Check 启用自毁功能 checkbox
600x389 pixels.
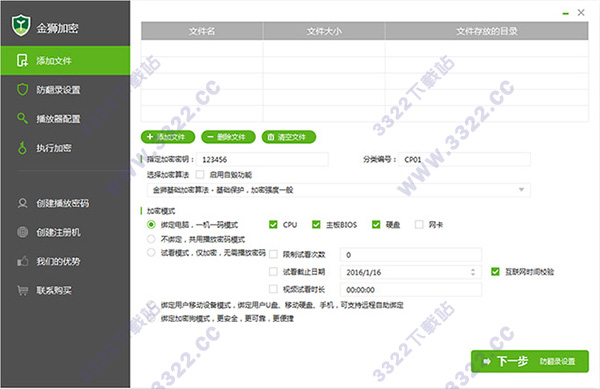click(200, 175)
